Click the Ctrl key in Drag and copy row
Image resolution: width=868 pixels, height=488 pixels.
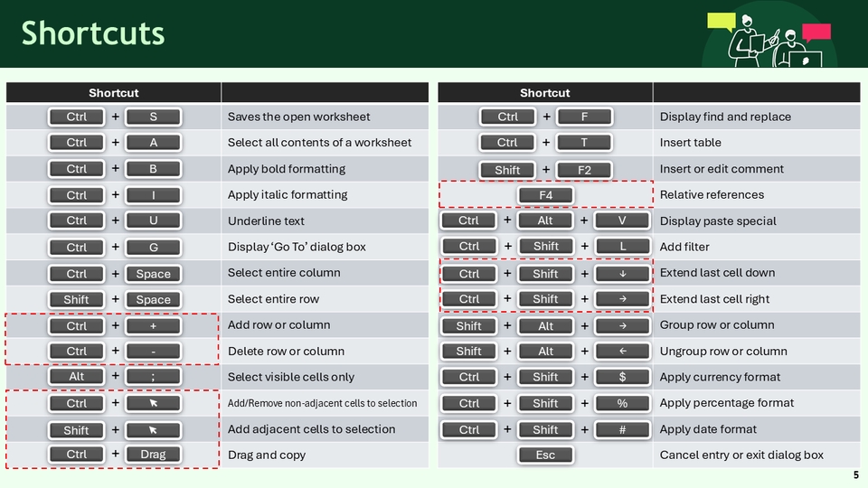[x=76, y=455]
